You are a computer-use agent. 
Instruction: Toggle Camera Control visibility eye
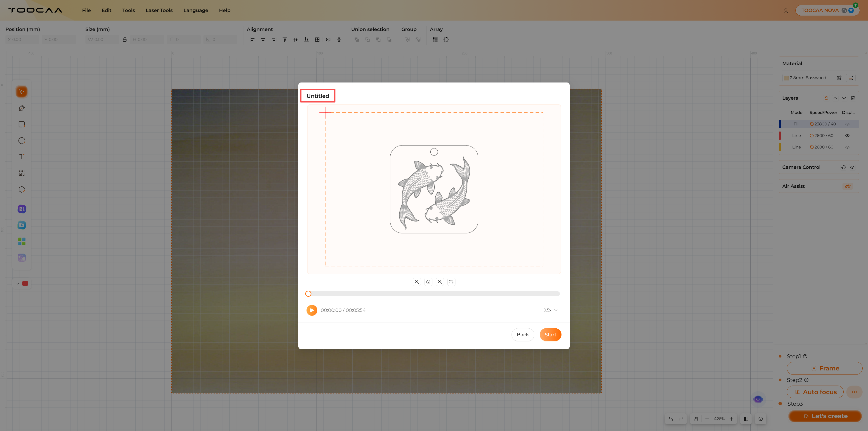[852, 167]
